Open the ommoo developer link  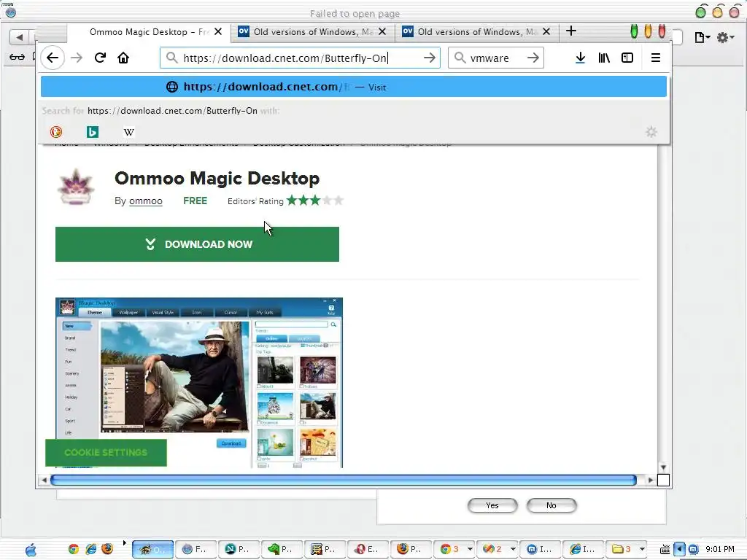click(146, 201)
